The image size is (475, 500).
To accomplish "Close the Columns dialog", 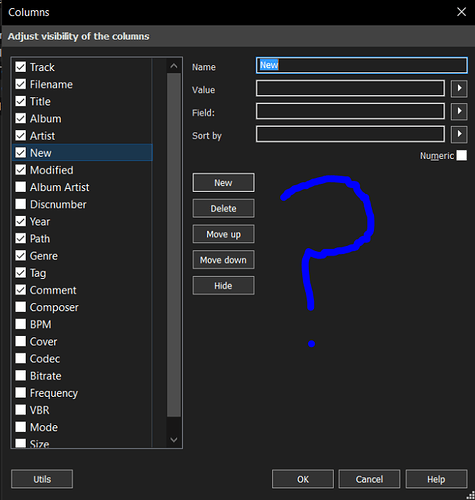I will pos(461,12).
